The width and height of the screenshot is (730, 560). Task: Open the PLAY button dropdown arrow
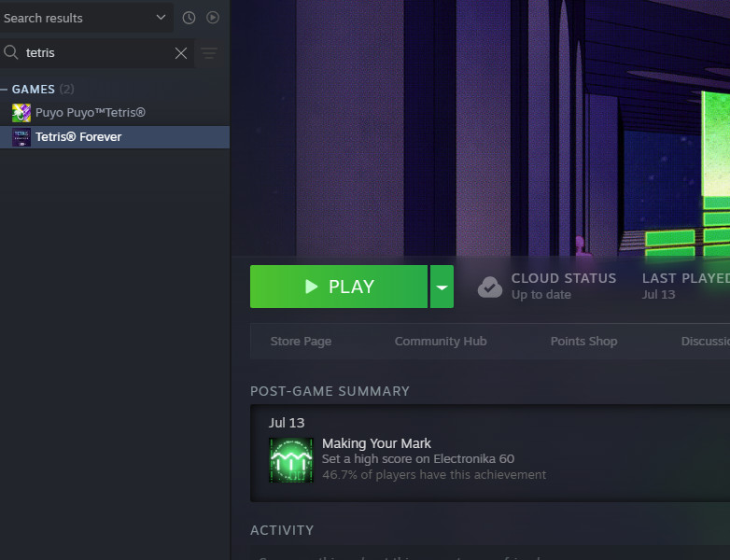[442, 287]
